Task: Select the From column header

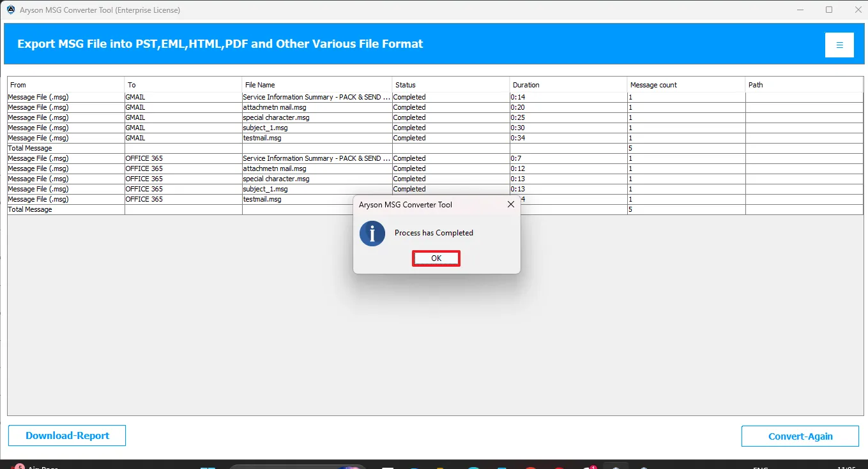Action: (x=66, y=85)
